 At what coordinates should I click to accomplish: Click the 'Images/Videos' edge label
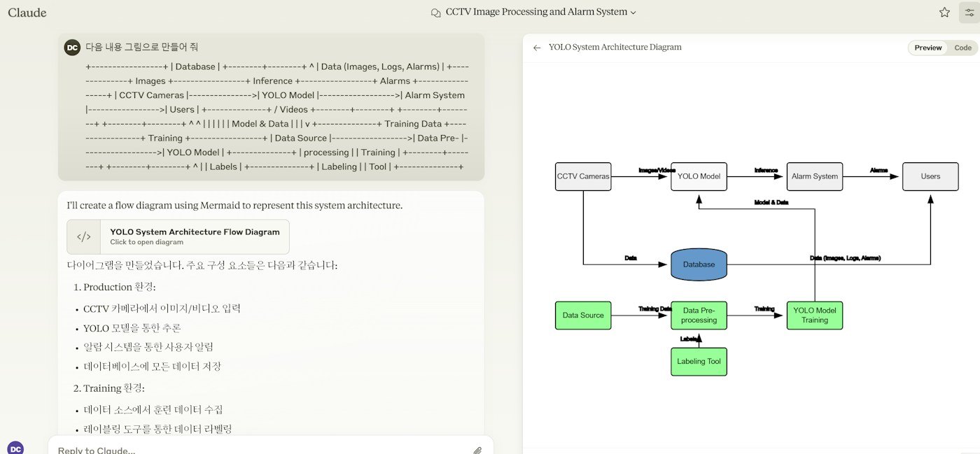click(x=655, y=170)
